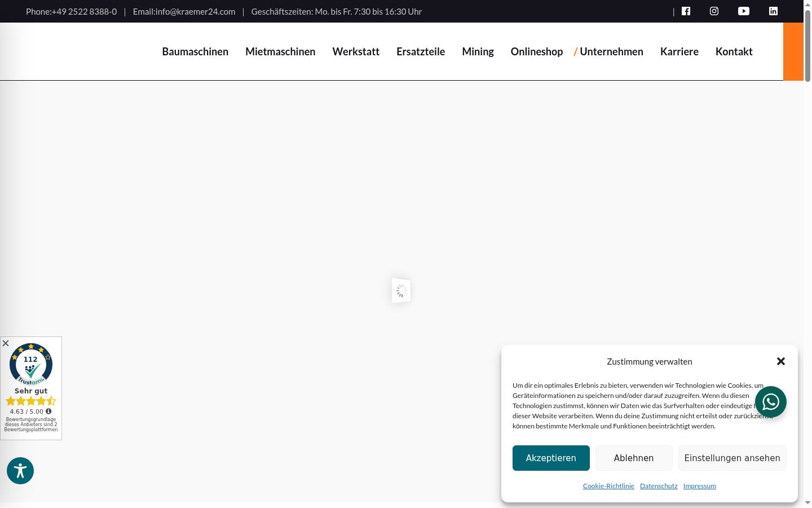Open the Cookie-Richtlinie link

(x=608, y=486)
